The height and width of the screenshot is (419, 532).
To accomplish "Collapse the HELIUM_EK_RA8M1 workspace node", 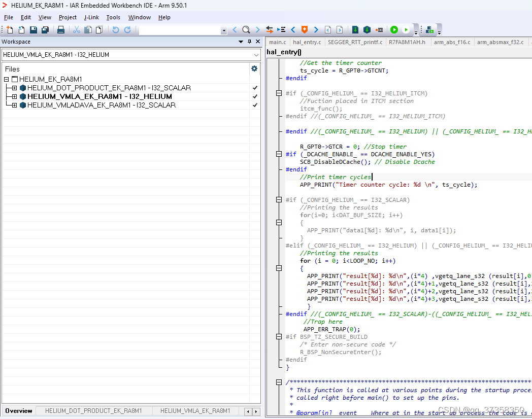I will click(x=7, y=79).
